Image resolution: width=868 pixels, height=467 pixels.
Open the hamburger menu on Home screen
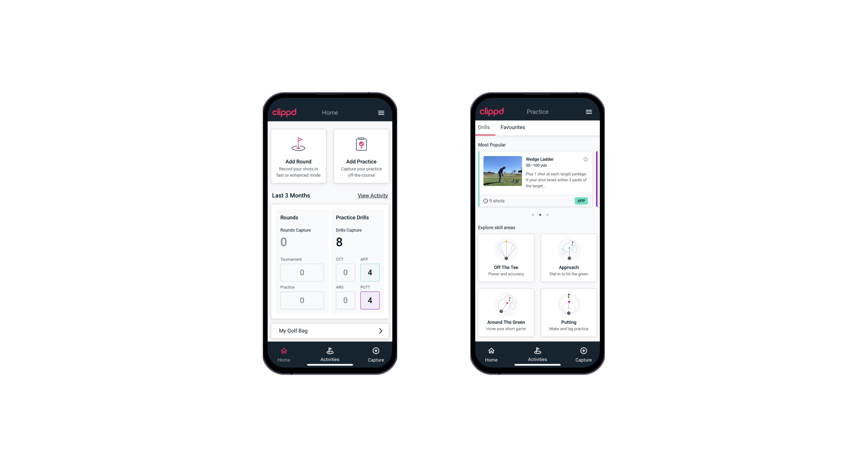coord(381,112)
